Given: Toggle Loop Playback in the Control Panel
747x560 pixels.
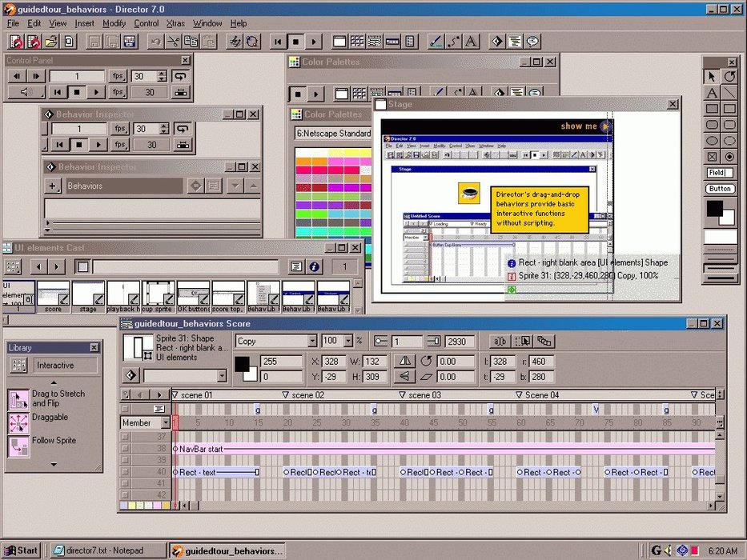Looking at the screenshot, I should click(x=183, y=76).
